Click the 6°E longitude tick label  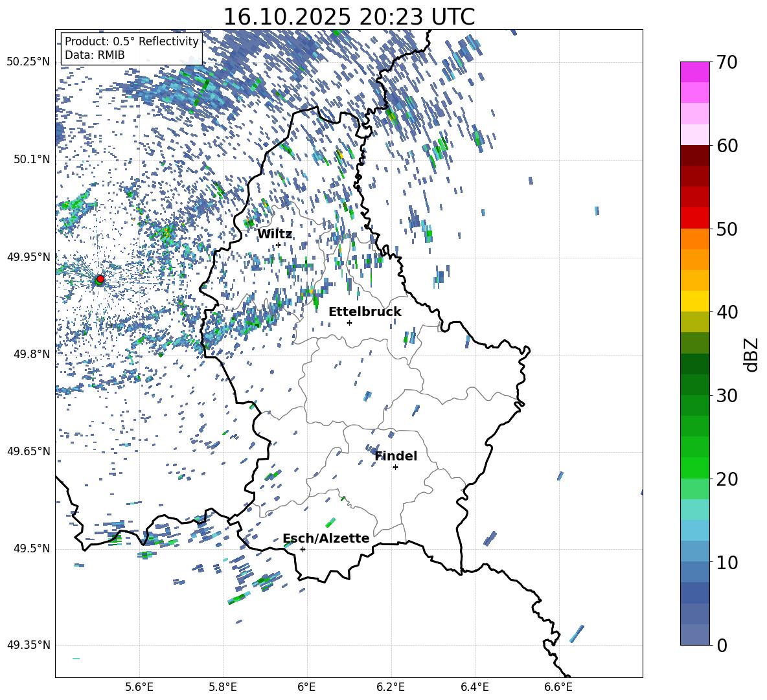(306, 687)
